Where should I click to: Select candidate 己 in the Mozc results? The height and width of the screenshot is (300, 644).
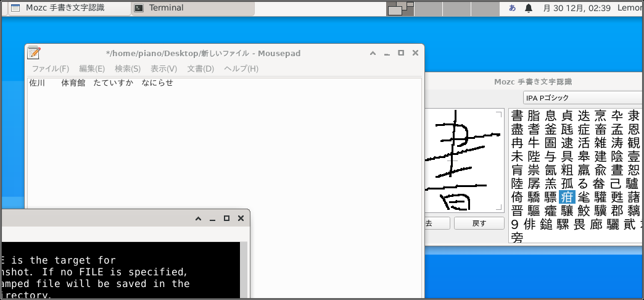point(617,184)
